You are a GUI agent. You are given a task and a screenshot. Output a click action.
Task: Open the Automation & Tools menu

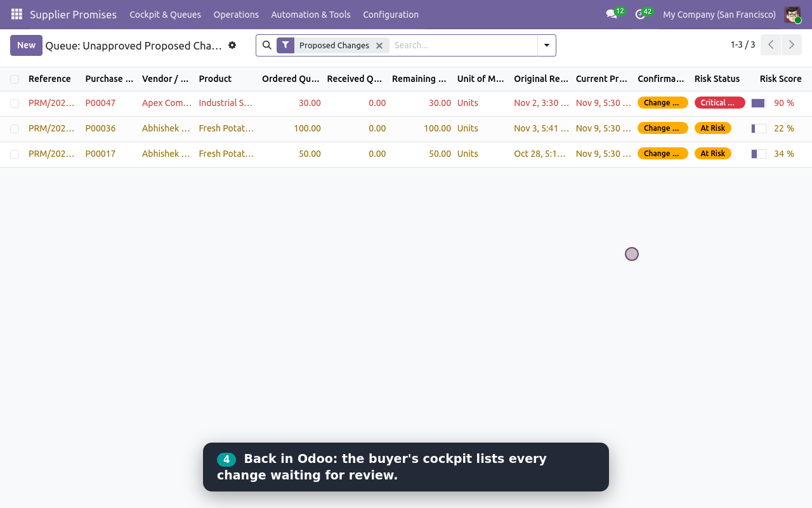(311, 15)
